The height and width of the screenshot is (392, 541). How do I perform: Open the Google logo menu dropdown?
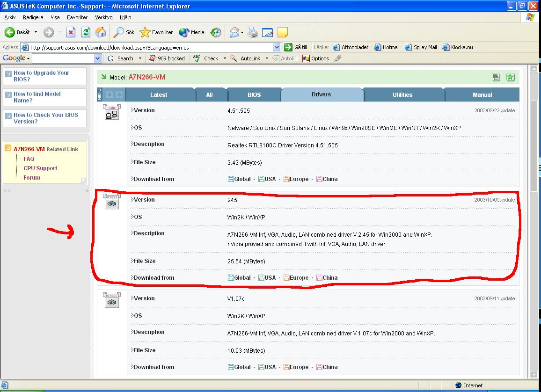point(28,59)
